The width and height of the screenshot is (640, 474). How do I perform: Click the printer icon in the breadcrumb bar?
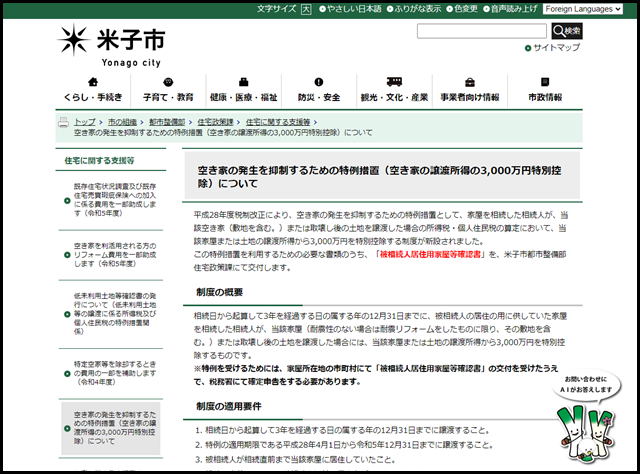[64, 122]
